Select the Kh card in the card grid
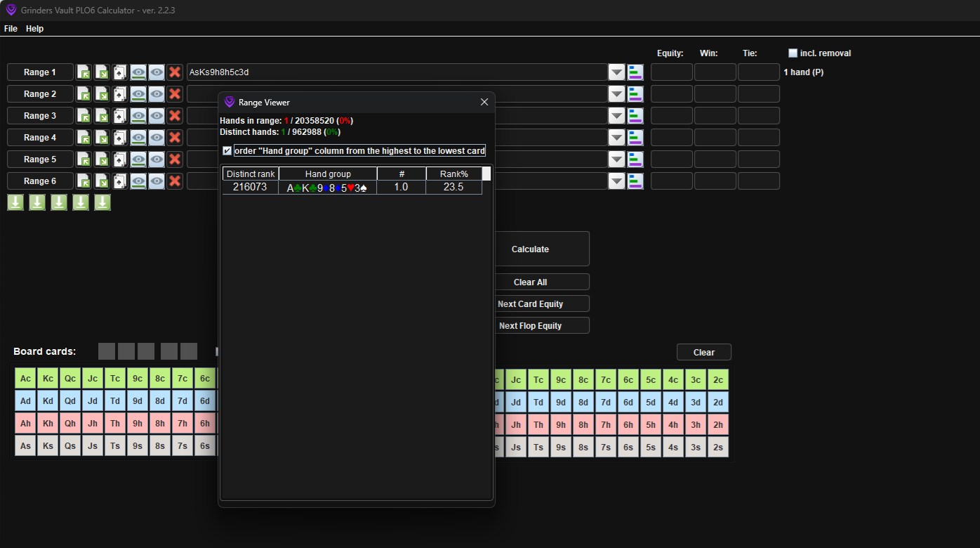The image size is (980, 548). point(48,424)
